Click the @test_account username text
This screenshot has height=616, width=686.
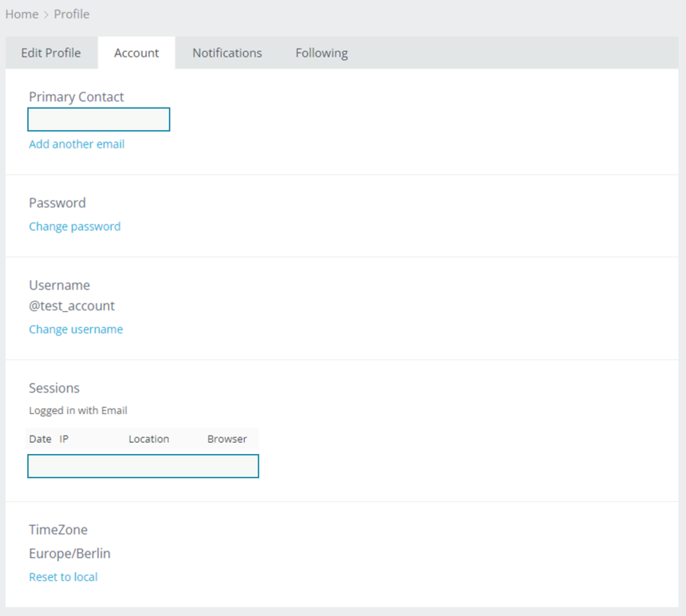tap(72, 306)
